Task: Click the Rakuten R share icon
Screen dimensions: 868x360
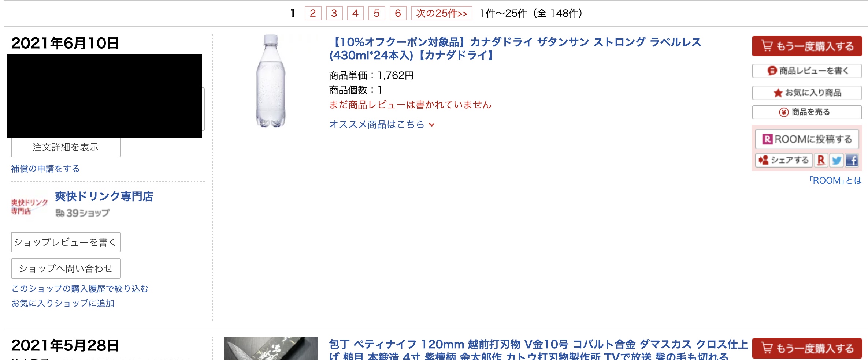Action: click(x=821, y=160)
